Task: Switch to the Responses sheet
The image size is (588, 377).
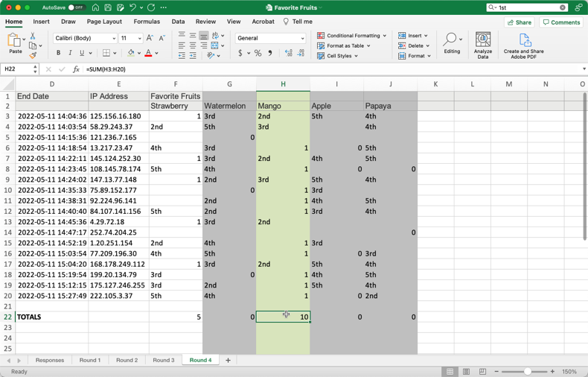Action: (50, 360)
